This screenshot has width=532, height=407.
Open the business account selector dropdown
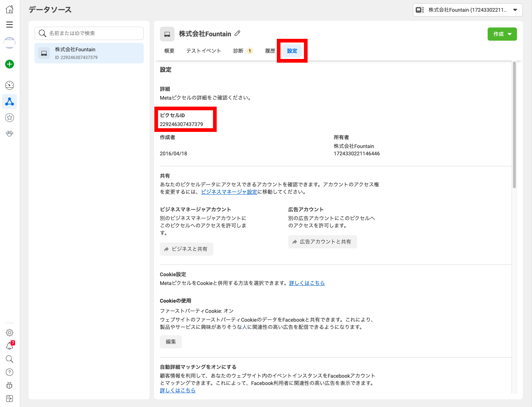[x=467, y=10]
